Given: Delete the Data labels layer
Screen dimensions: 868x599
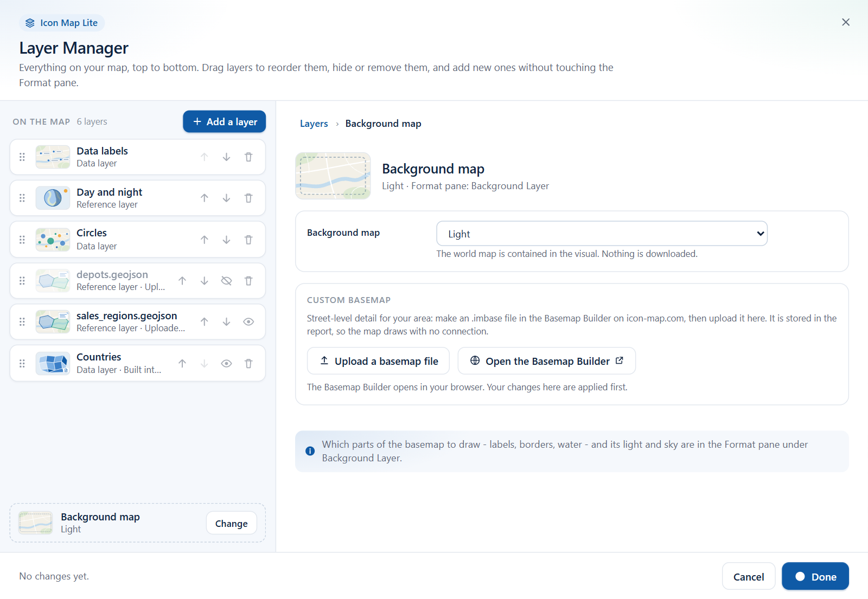Looking at the screenshot, I should (x=248, y=157).
